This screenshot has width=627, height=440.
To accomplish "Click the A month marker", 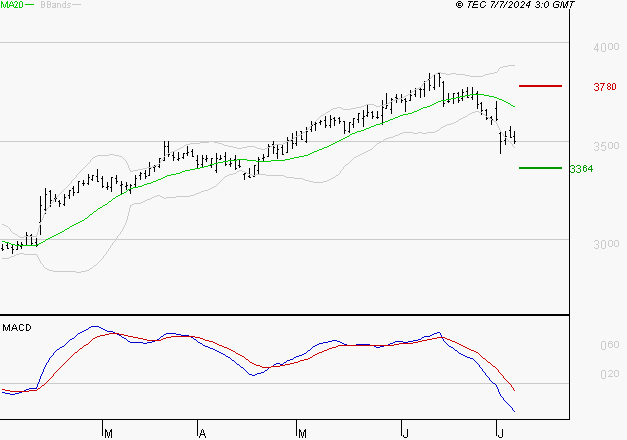I will (x=202, y=434).
